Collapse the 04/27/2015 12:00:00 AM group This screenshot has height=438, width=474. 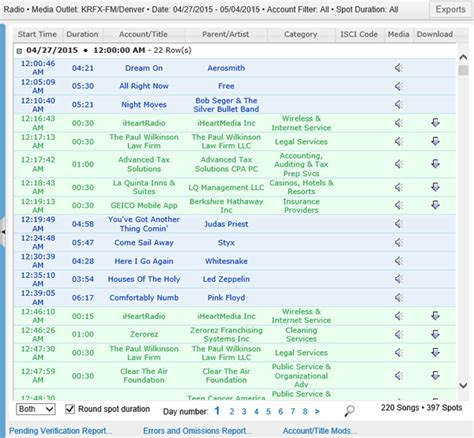[x=19, y=51]
